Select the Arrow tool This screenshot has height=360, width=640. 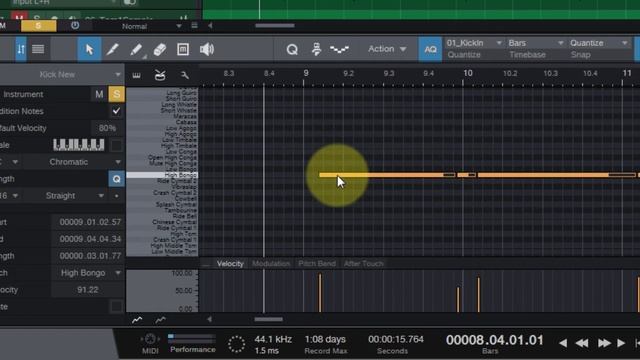click(x=89, y=49)
